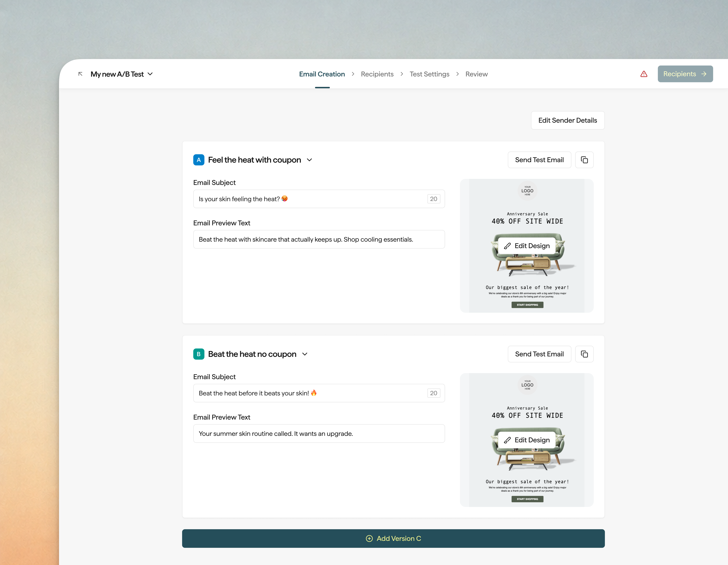Duplicate version B with copy icon
Screen dimensions: 728x565
[584, 354]
